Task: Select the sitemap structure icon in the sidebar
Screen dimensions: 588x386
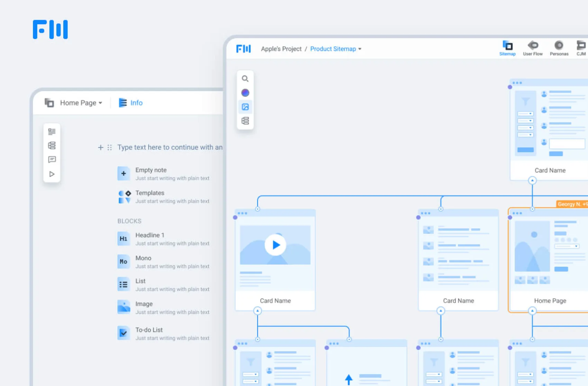Action: point(52,145)
